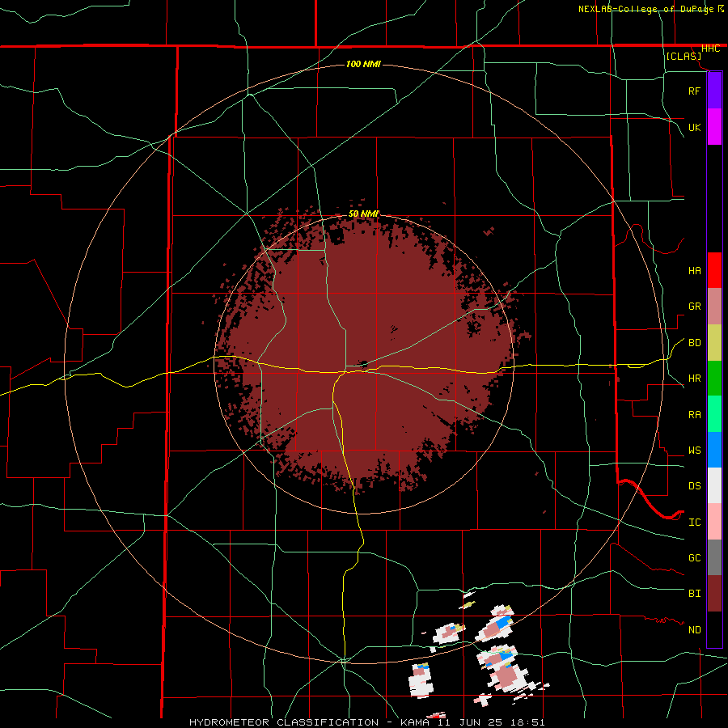Click the "HR" legend label
This screenshot has width=728, height=728.
[x=694, y=379]
